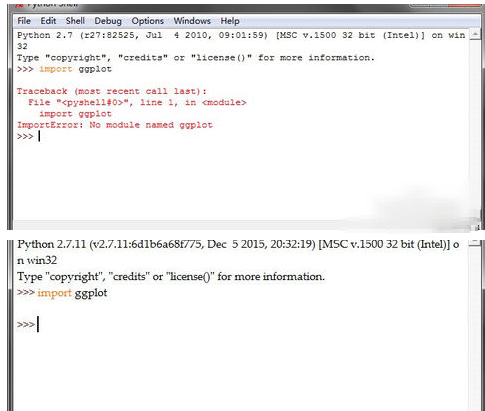485x411 pixels.
Task: Click the red 'Traceback (most recent call last):' line
Action: [112, 91]
